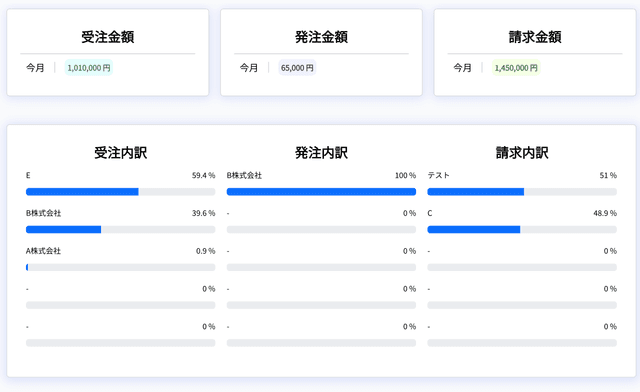The width and height of the screenshot is (640, 392).
Task: Click the 1,010,000 円 order amount badge
Action: pos(89,68)
